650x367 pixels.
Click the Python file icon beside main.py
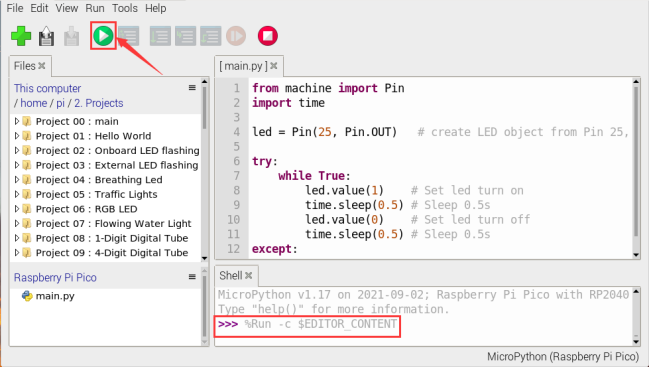pyautogui.click(x=27, y=296)
